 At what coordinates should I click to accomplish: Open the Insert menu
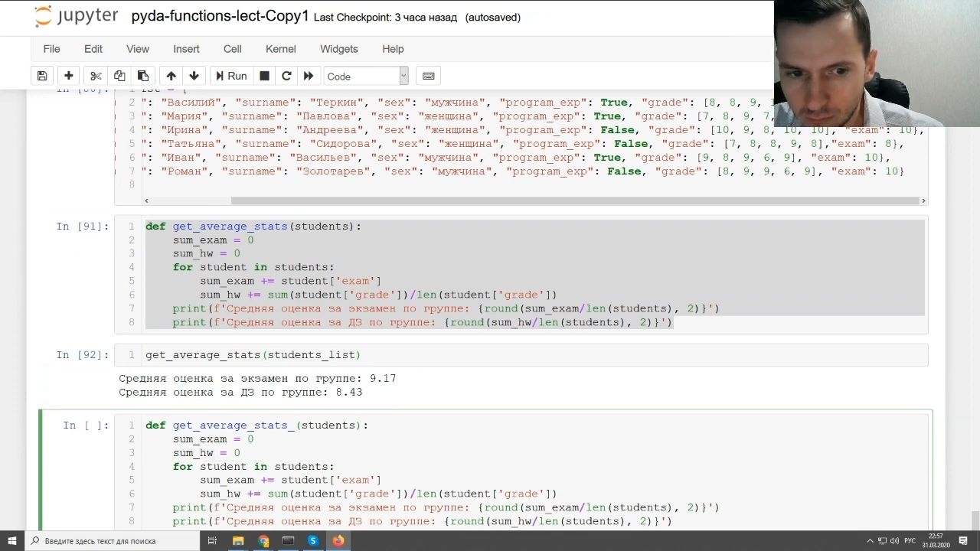tap(186, 49)
